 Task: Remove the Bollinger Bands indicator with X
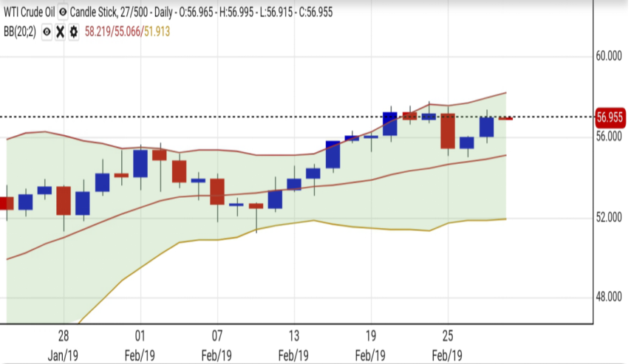point(60,32)
